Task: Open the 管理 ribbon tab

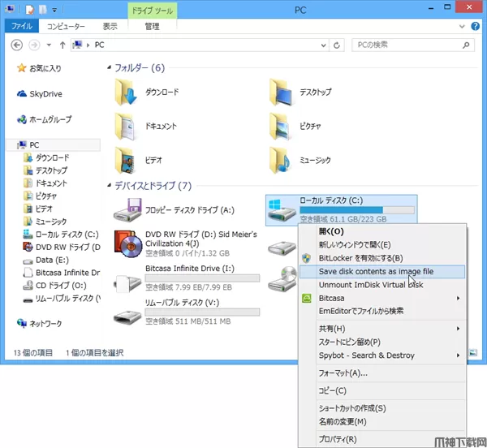Action: (153, 27)
